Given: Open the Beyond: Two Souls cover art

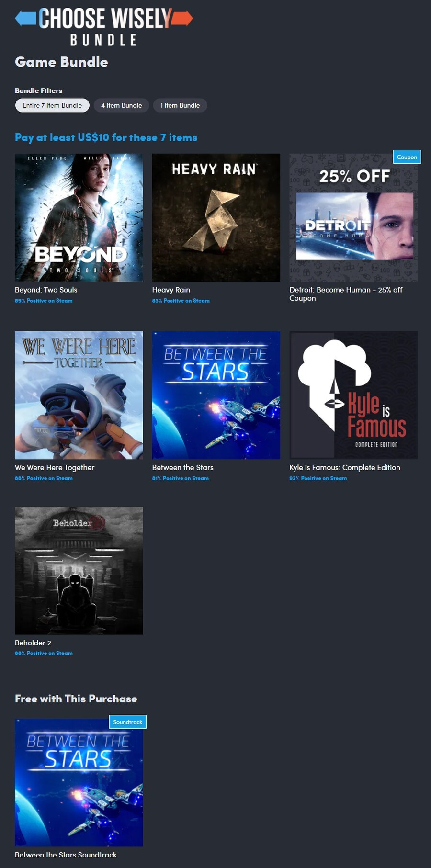Looking at the screenshot, I should 79,217.
